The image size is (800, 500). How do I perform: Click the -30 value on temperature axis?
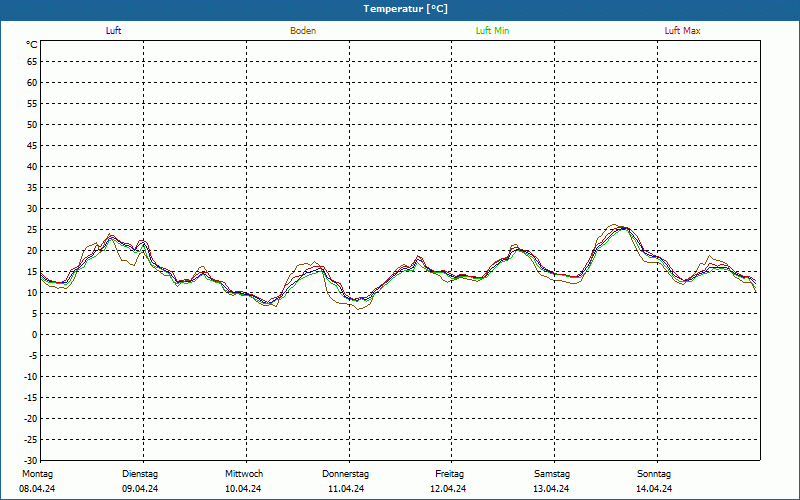[x=31, y=461]
